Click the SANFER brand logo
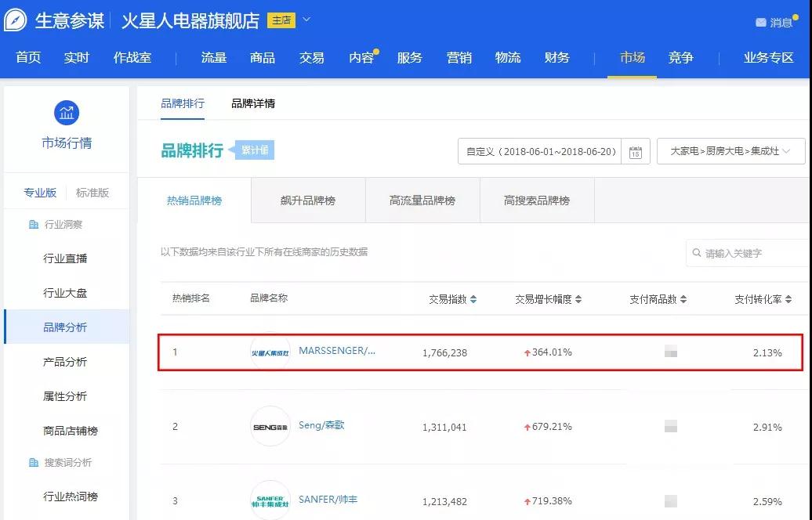The image size is (812, 520). click(x=270, y=501)
